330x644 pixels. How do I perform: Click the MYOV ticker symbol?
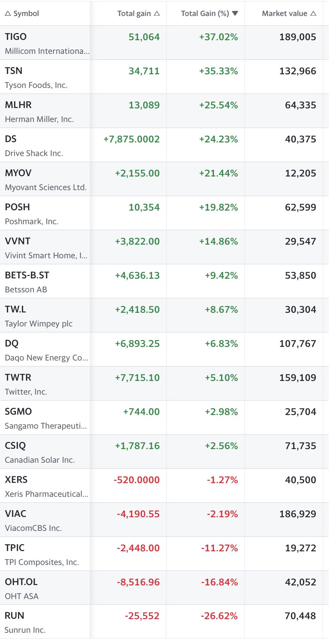(18, 173)
